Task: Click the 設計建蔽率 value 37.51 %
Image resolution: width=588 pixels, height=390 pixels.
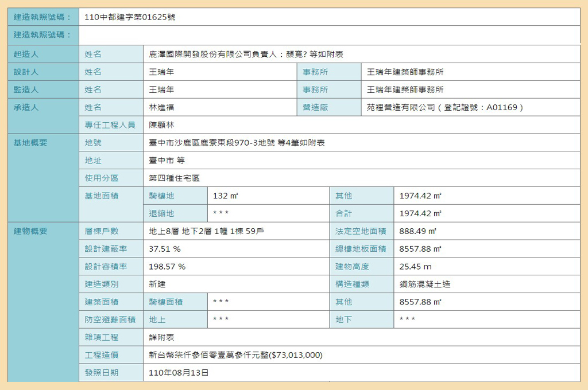Action: (x=165, y=249)
